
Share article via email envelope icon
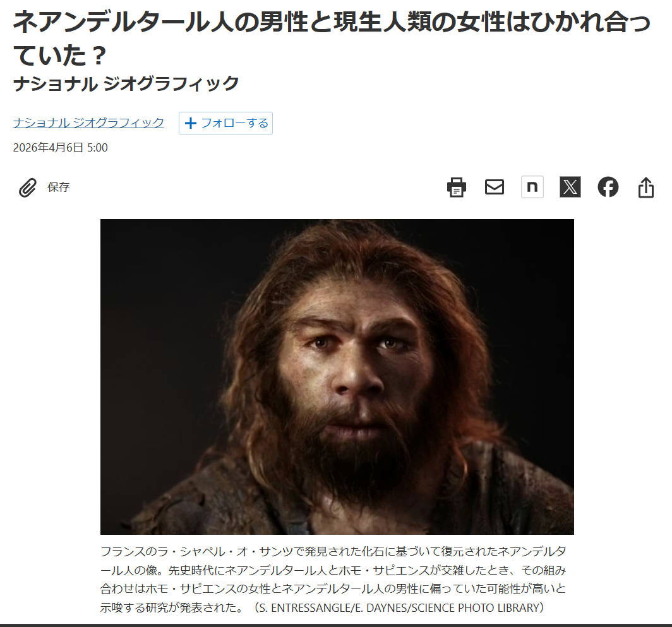[494, 187]
